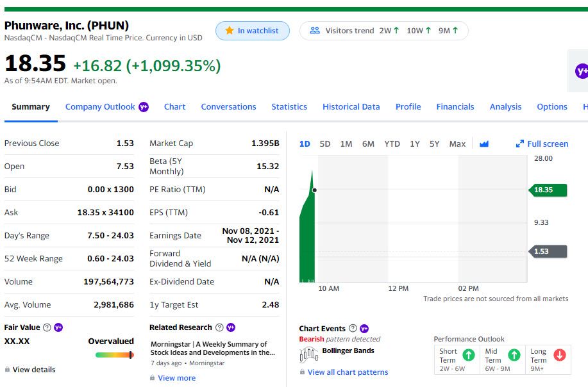Click the Day's Range value 7.50 - 24.03
This screenshot has height=387, width=588.
click(x=111, y=235)
